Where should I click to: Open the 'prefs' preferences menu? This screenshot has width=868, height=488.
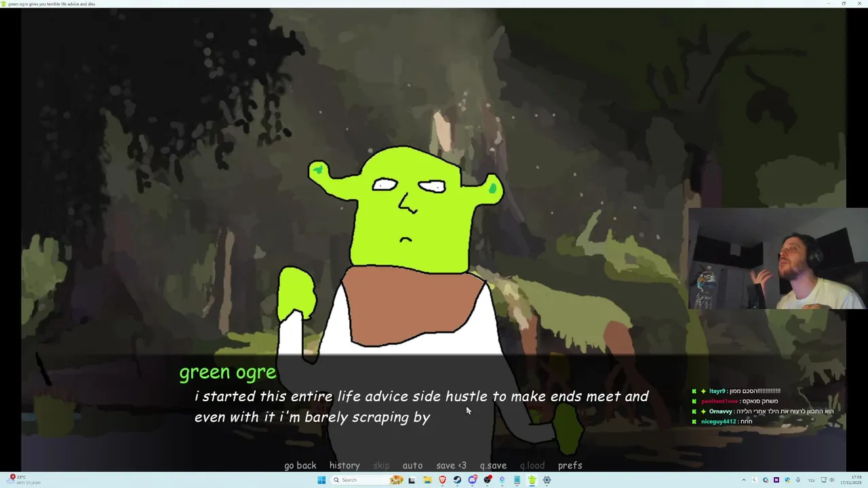(x=570, y=466)
